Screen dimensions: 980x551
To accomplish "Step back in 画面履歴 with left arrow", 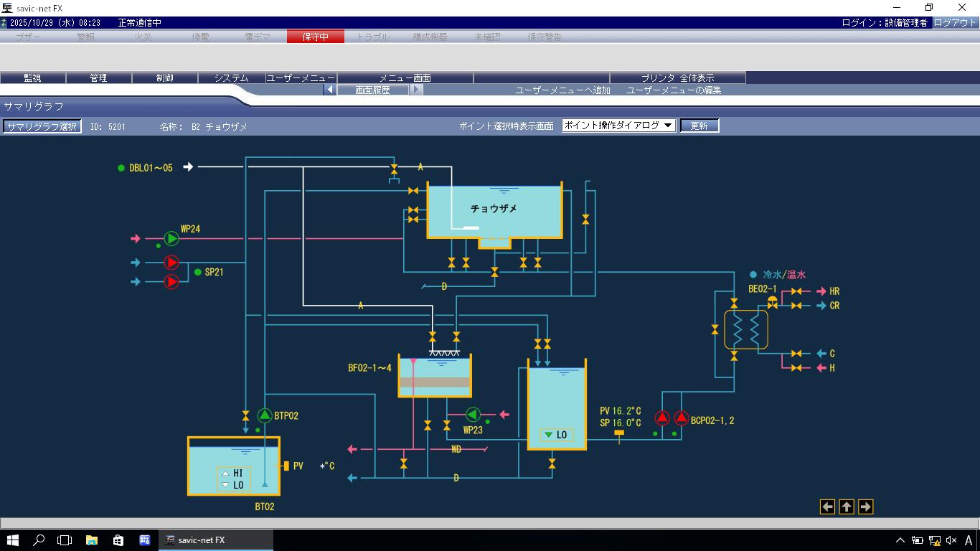I will tap(329, 90).
